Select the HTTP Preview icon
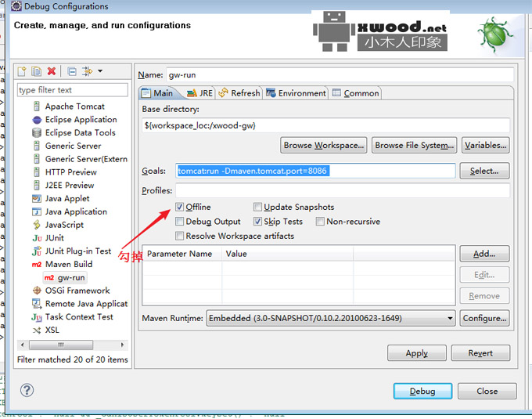The width and height of the screenshot is (532, 419). tap(37, 172)
